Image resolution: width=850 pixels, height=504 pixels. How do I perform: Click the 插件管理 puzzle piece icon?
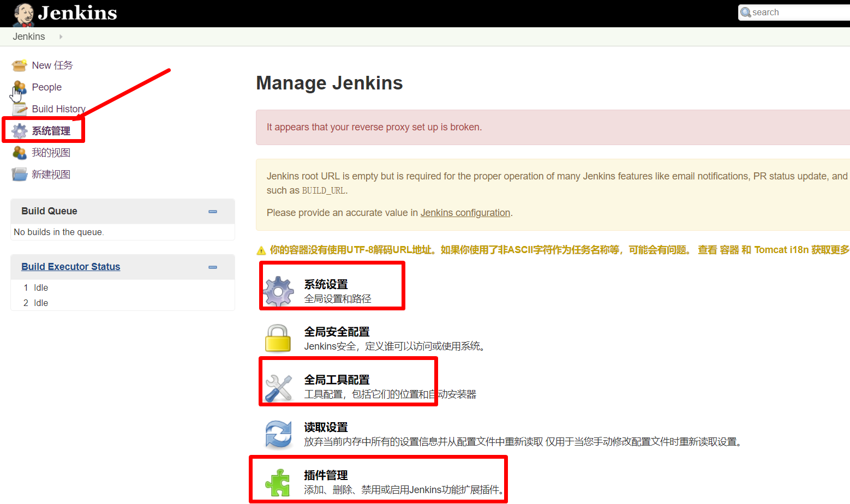click(x=278, y=482)
